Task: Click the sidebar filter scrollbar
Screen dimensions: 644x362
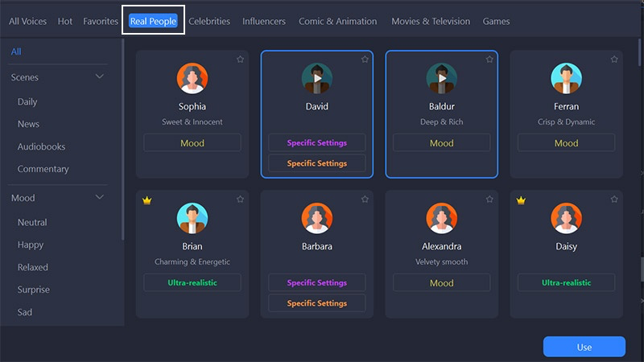Action: [x=122, y=139]
